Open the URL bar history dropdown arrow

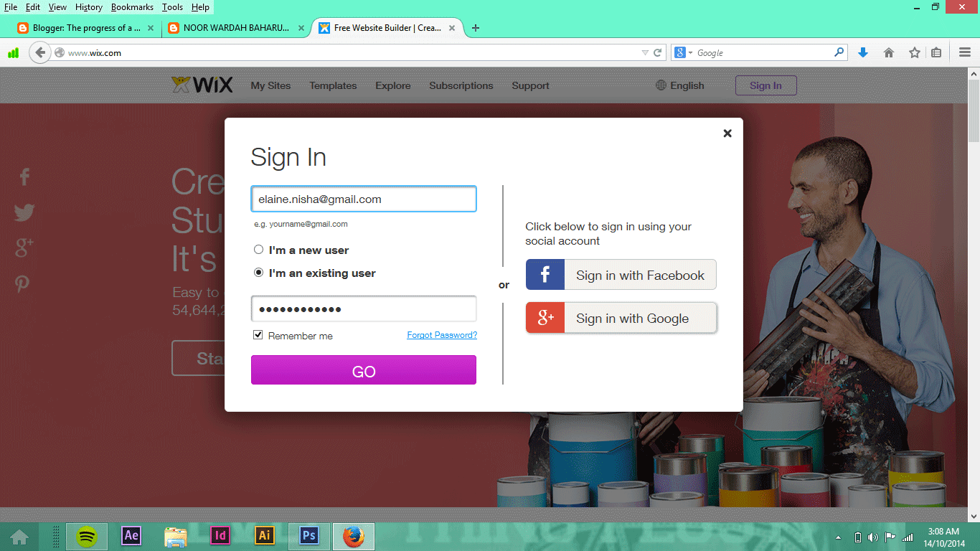[x=644, y=52]
